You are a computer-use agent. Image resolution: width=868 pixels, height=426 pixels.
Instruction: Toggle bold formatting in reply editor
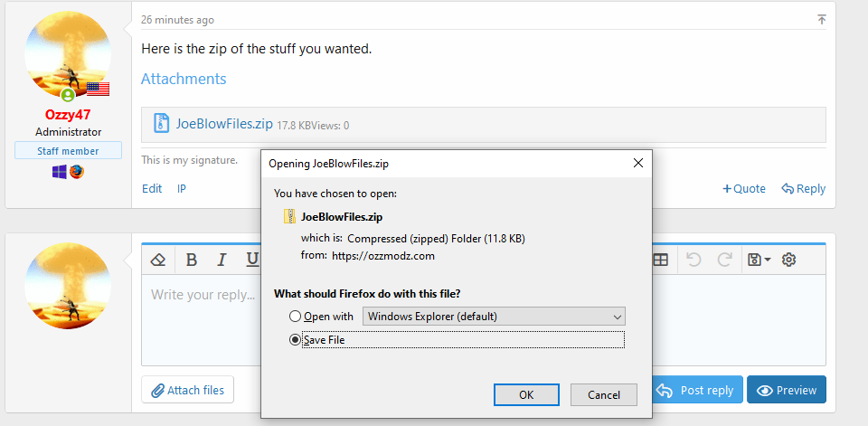192,260
